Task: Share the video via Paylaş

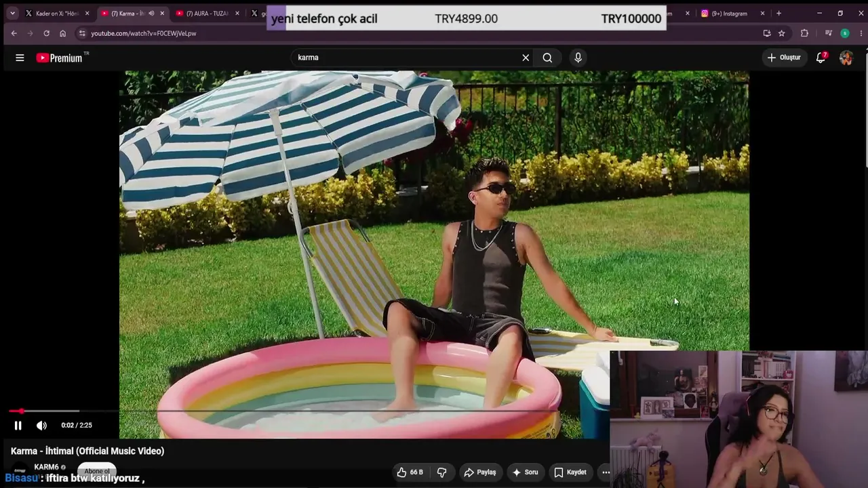Action: click(x=480, y=472)
